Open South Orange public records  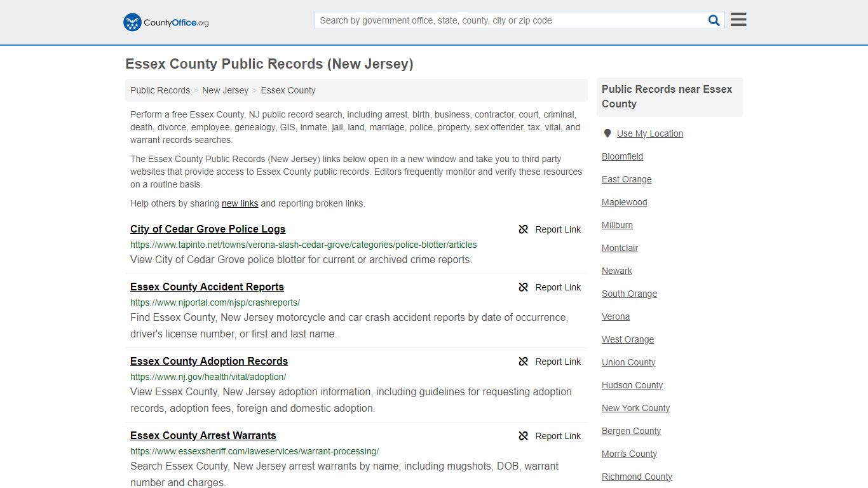pos(629,294)
